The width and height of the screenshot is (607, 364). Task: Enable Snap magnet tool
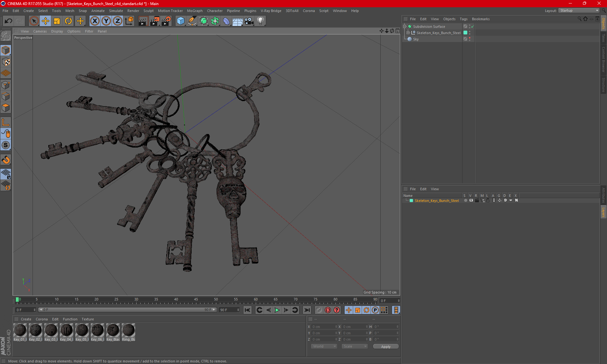[x=6, y=160]
